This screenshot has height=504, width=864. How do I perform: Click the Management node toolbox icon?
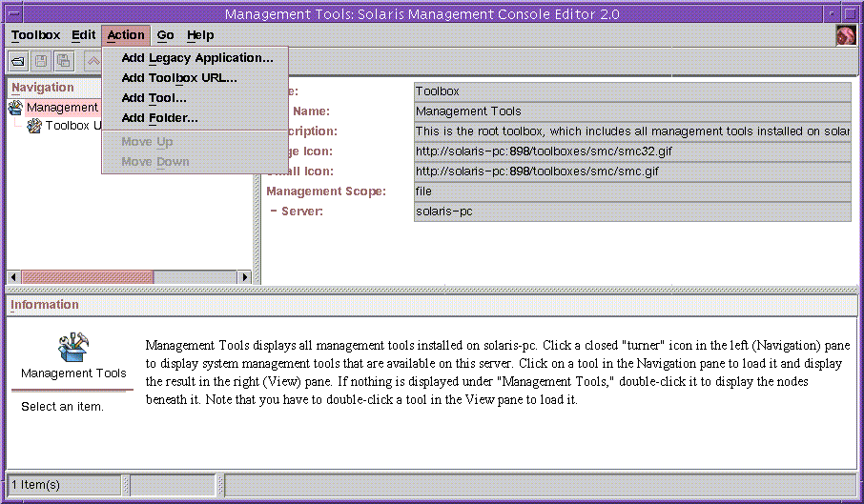(16, 108)
